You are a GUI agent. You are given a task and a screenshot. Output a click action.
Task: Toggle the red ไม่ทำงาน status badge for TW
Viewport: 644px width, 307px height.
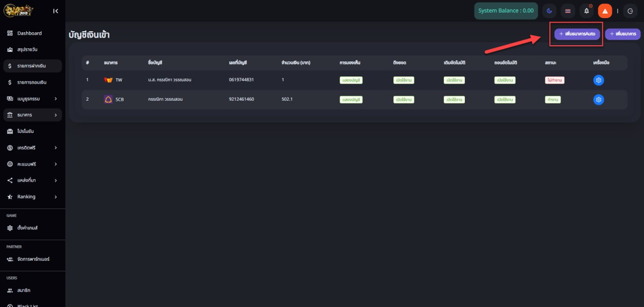pyautogui.click(x=554, y=80)
